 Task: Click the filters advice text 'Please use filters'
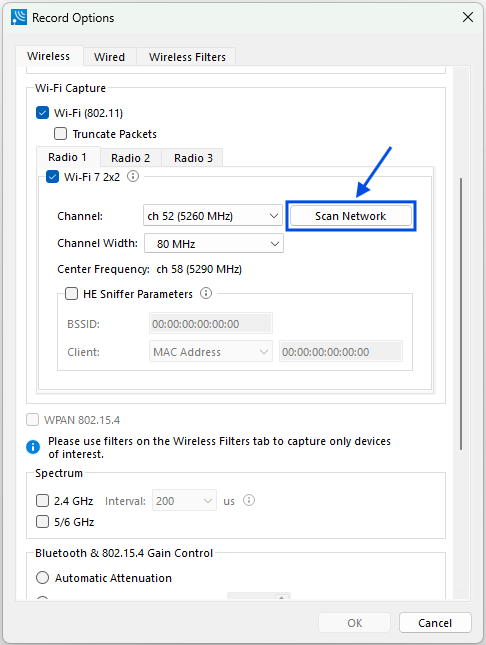[219, 448]
